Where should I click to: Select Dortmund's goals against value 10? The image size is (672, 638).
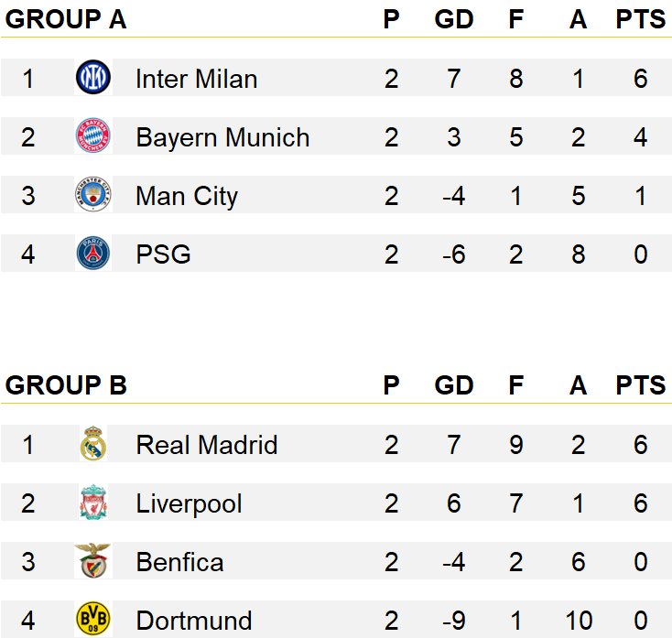[x=579, y=621]
